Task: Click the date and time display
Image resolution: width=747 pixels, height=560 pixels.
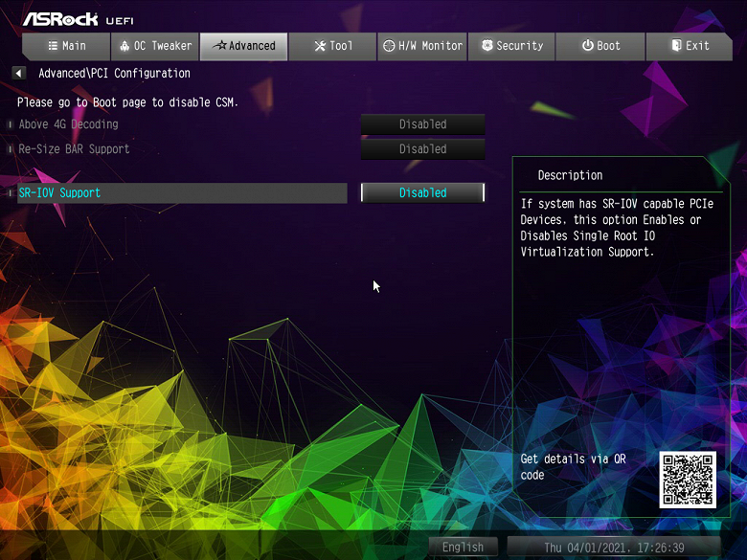Action: [x=612, y=548]
